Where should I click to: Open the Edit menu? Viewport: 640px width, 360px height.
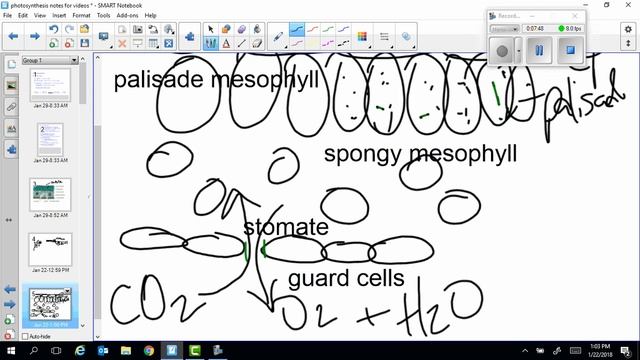pyautogui.click(x=23, y=15)
